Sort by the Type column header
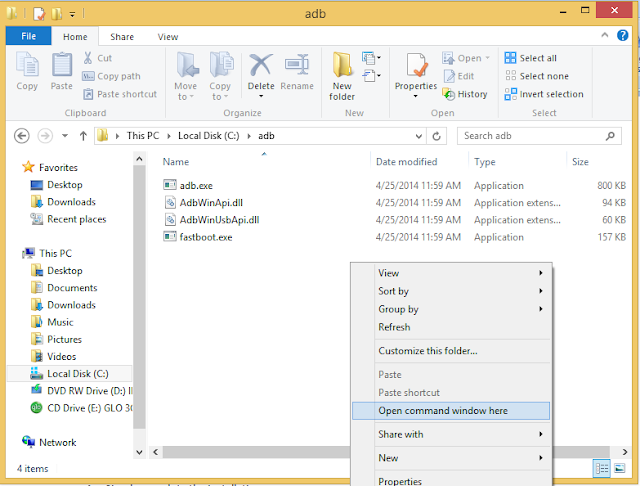This screenshot has height=486, width=640. 484,162
